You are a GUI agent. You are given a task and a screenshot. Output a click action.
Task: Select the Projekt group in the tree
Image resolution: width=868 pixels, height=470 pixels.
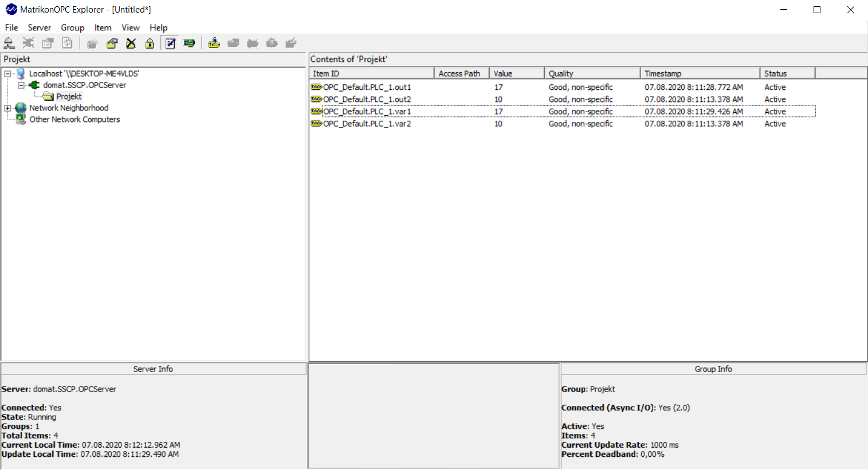[69, 96]
